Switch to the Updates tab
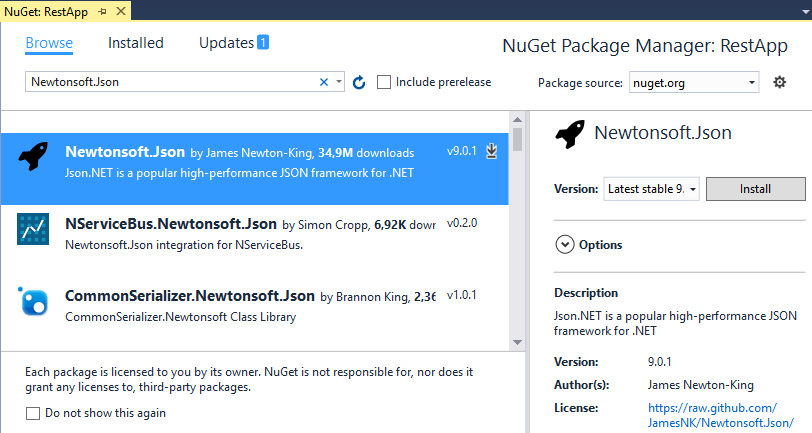Image resolution: width=812 pixels, height=433 pixels. [234, 43]
